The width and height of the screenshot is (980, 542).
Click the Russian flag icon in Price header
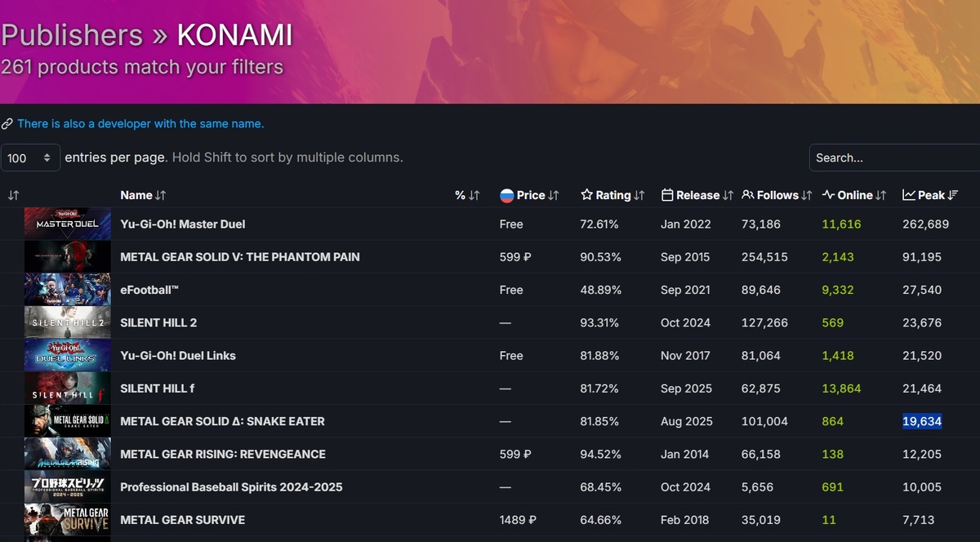pyautogui.click(x=506, y=195)
